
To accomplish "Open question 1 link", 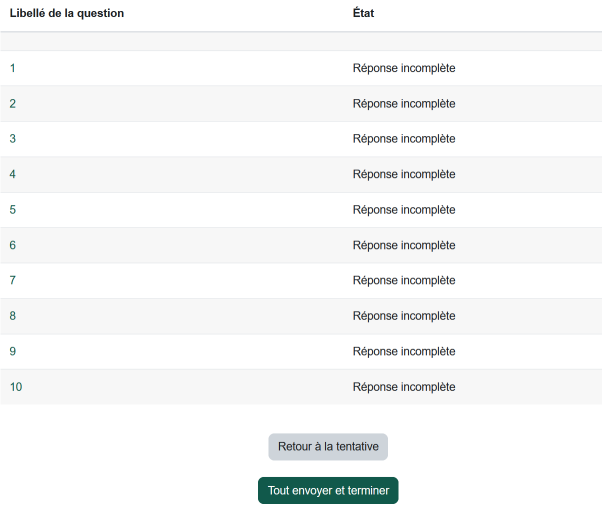I will 13,68.
